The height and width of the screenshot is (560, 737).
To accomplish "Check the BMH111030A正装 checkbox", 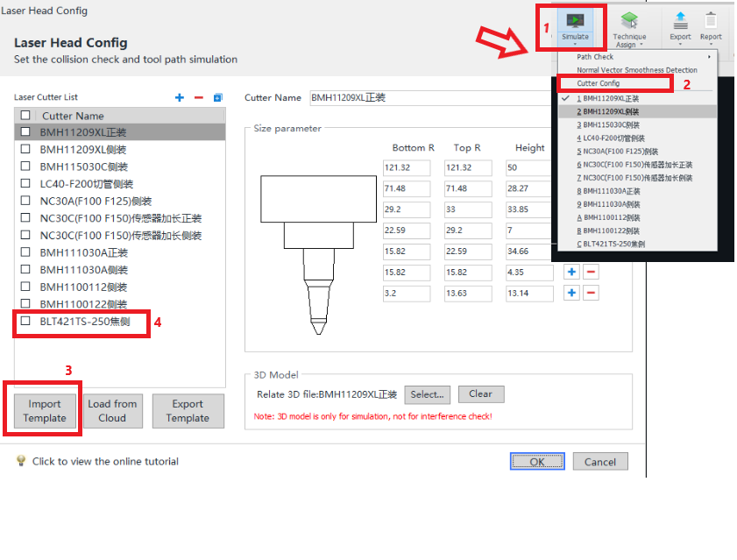I will (25, 252).
